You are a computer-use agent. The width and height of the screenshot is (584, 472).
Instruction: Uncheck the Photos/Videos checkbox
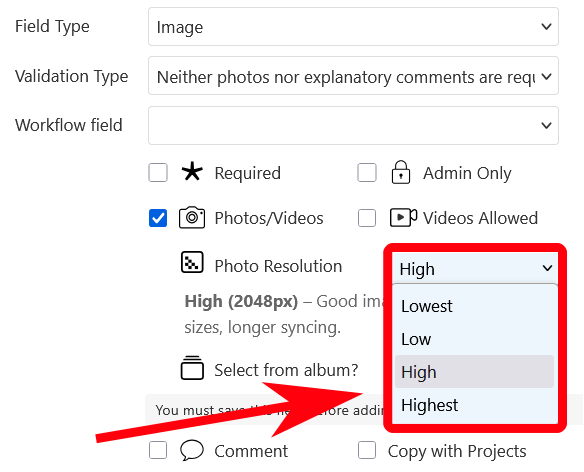[x=158, y=218]
